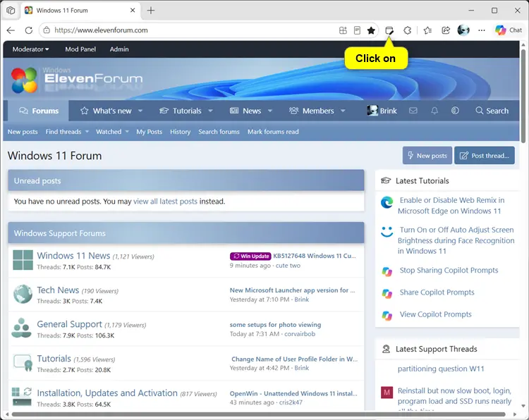The image size is (529, 420).
Task: Click Mark forums read
Action: click(273, 132)
